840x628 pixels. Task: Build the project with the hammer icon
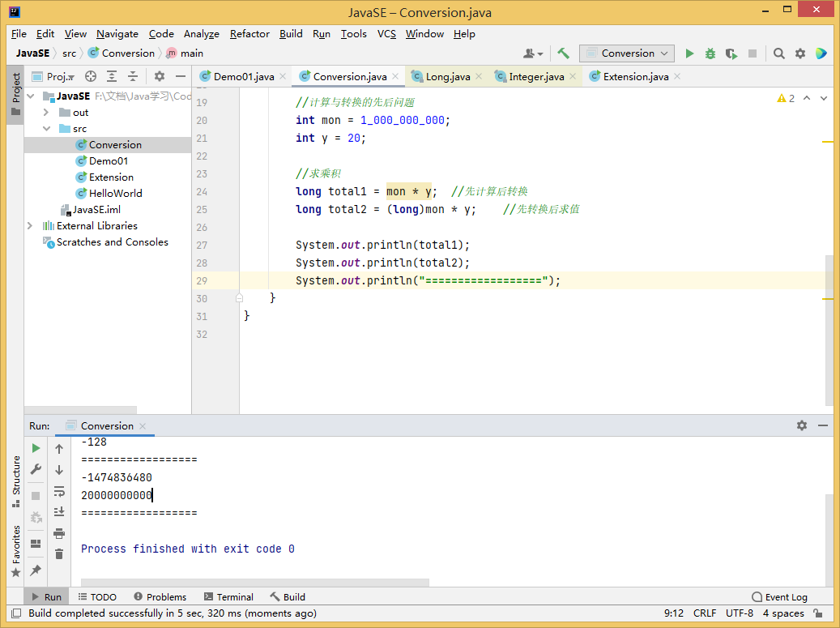tap(563, 53)
